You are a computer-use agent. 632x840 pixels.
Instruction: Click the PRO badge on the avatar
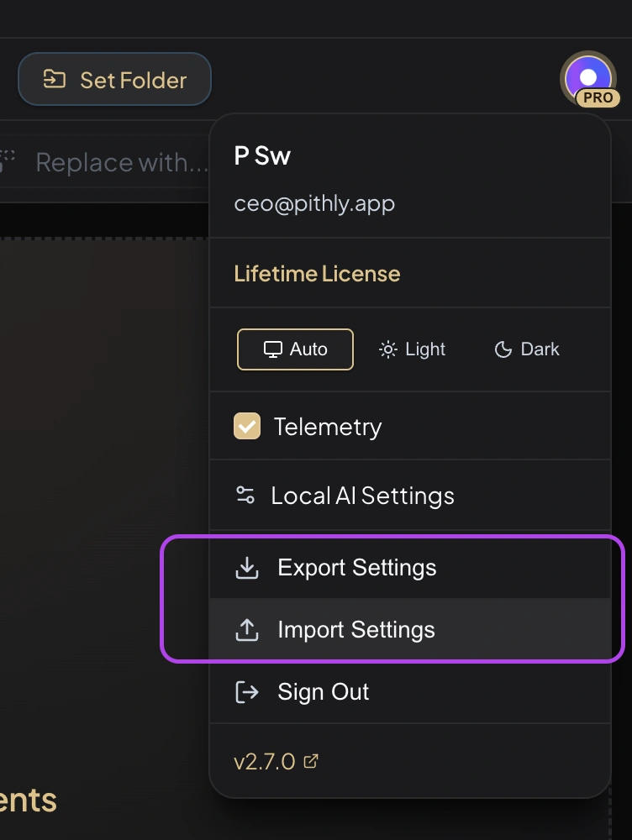click(x=598, y=98)
